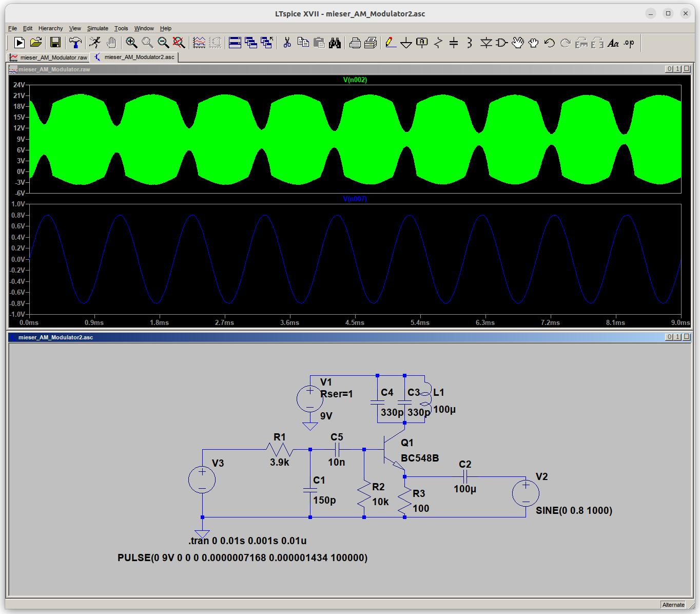The image size is (700, 614).
Task: Pick the Resistor component tool
Action: [x=438, y=43]
